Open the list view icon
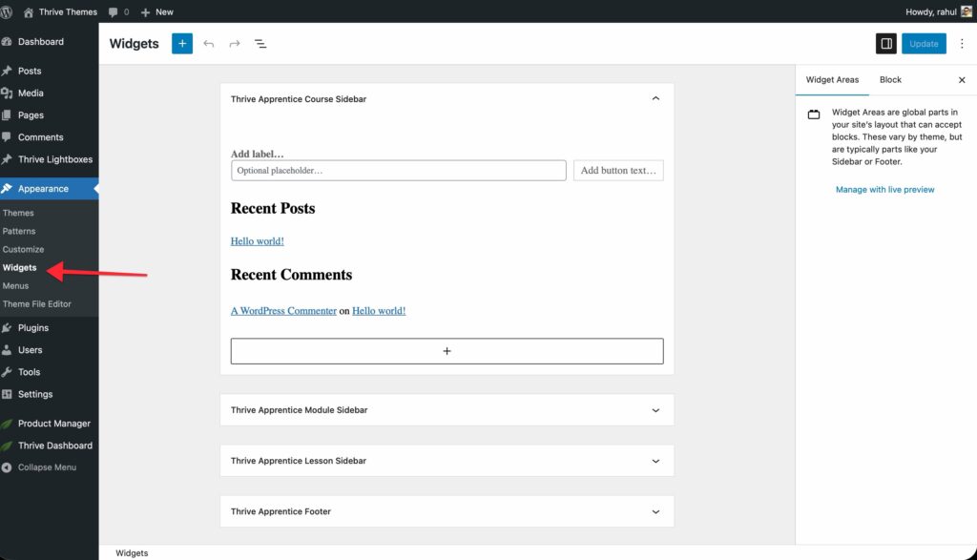Screen dimensions: 977x560 pyautogui.click(x=260, y=44)
